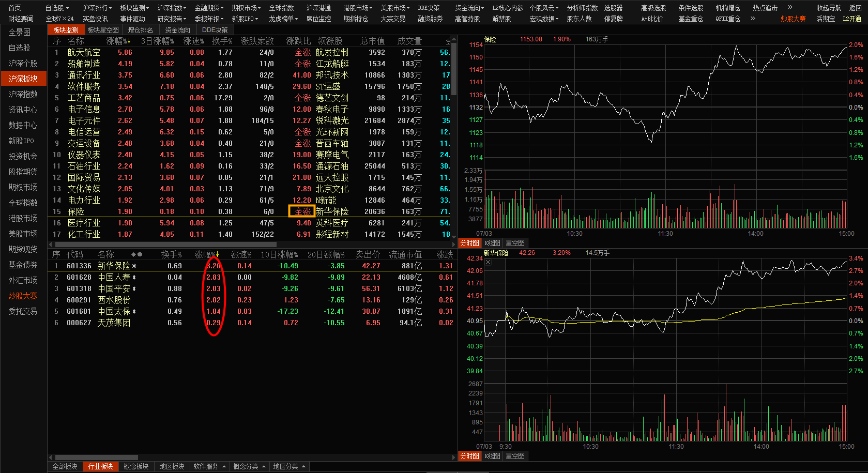Click 收起导航 to collapse navigation
Viewport: 868px width, 473px height.
[x=829, y=8]
